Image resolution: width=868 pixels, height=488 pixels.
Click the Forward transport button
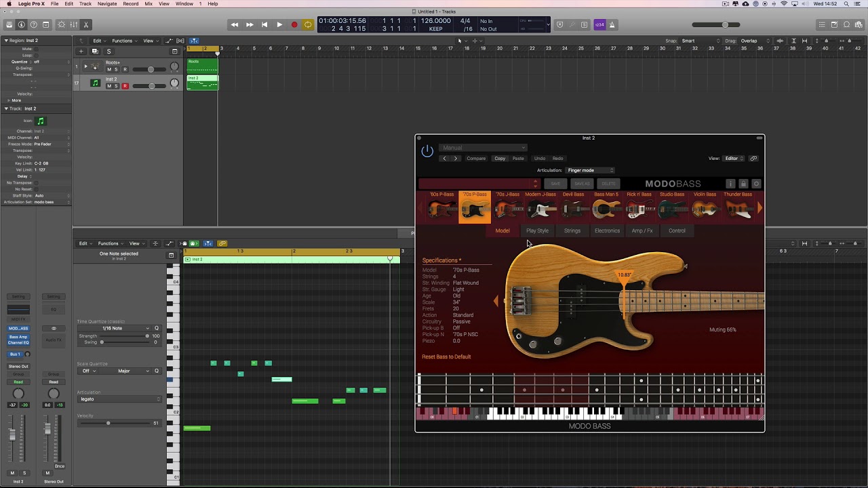tap(250, 25)
